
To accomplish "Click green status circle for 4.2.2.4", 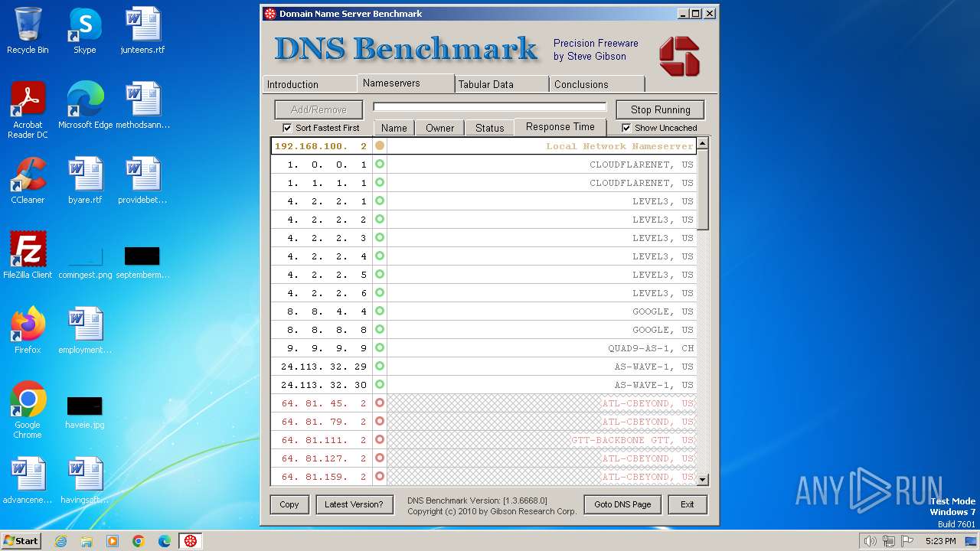I will [380, 256].
